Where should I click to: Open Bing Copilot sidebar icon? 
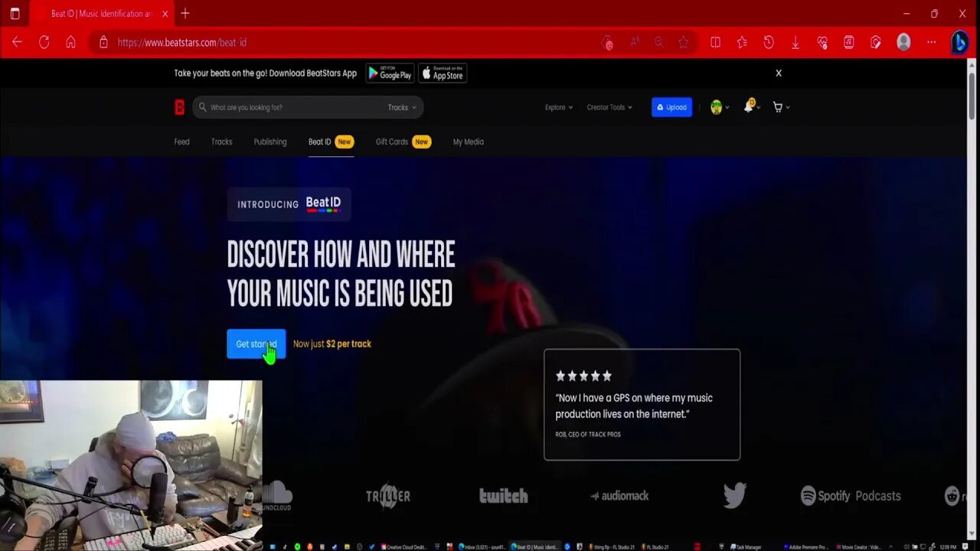coord(959,42)
